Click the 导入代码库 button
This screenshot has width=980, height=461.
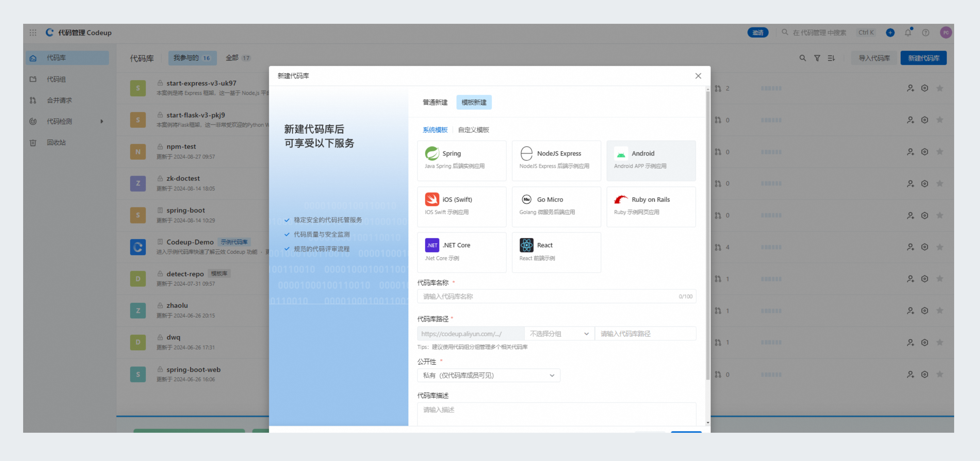[x=874, y=58]
